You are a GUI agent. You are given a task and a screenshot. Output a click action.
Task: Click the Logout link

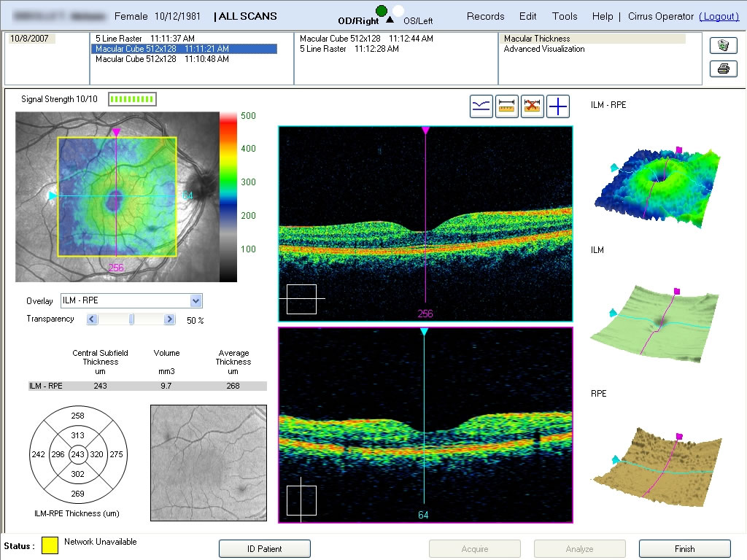[719, 16]
